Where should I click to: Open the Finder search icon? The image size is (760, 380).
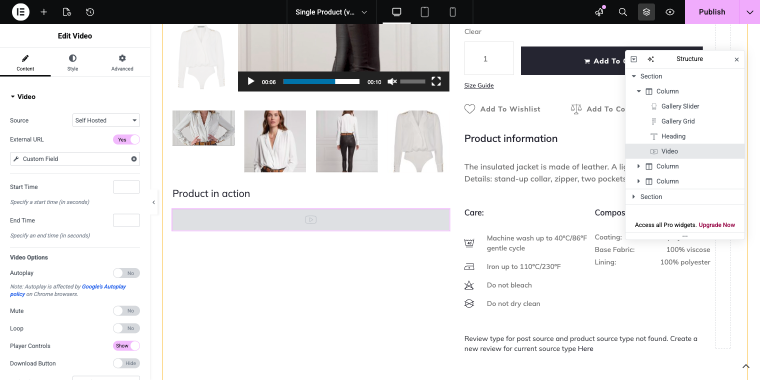[x=623, y=12]
